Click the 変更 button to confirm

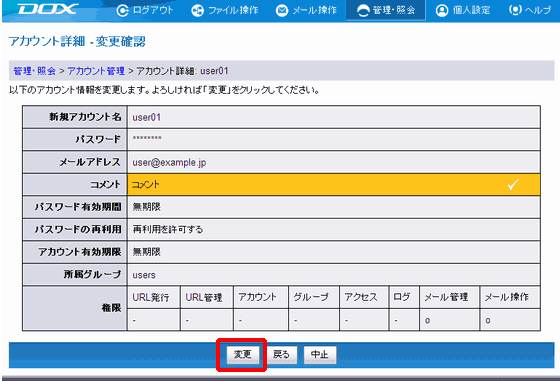point(243,355)
